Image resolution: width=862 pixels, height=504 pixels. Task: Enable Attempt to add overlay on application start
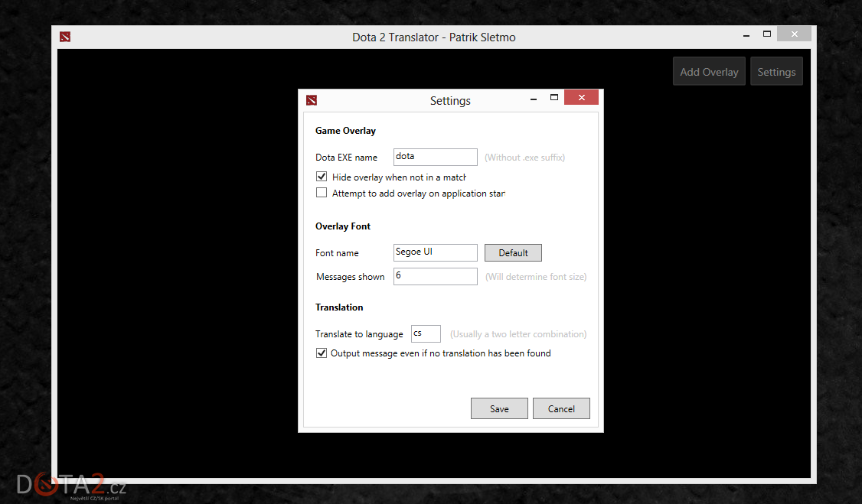coord(322,193)
